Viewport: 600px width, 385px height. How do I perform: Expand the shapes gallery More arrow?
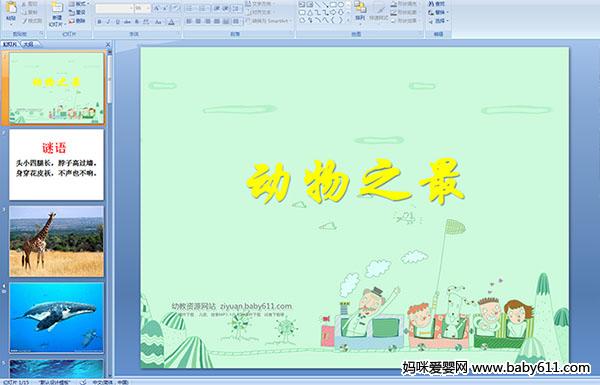pos(349,20)
